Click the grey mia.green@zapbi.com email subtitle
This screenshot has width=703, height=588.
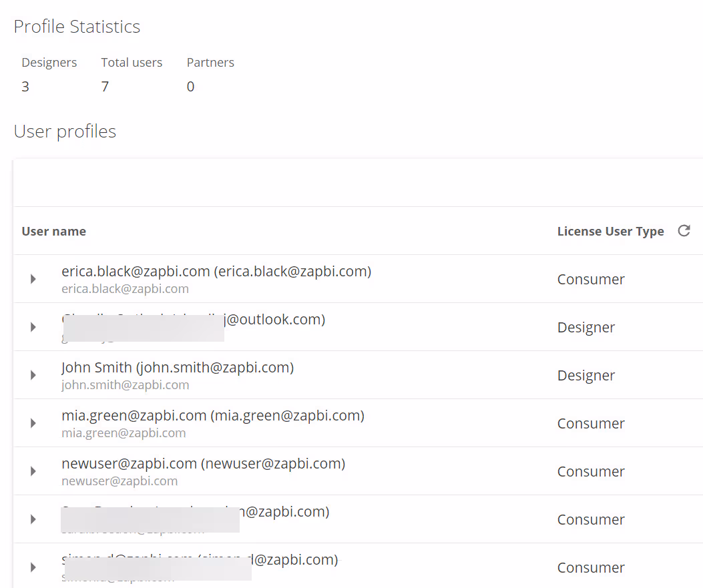click(x=124, y=433)
